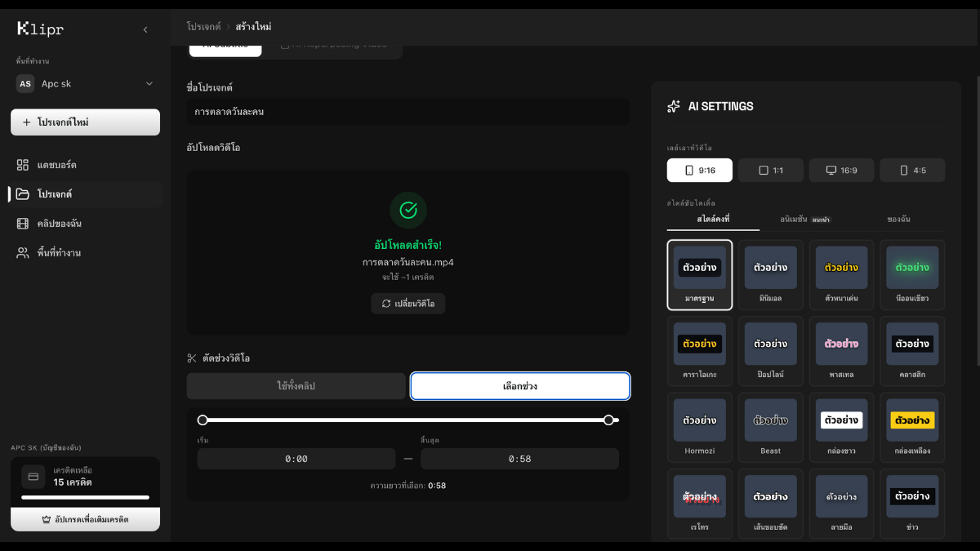Select the 1:1 square video layout
The height and width of the screenshot is (551, 980).
tap(770, 171)
